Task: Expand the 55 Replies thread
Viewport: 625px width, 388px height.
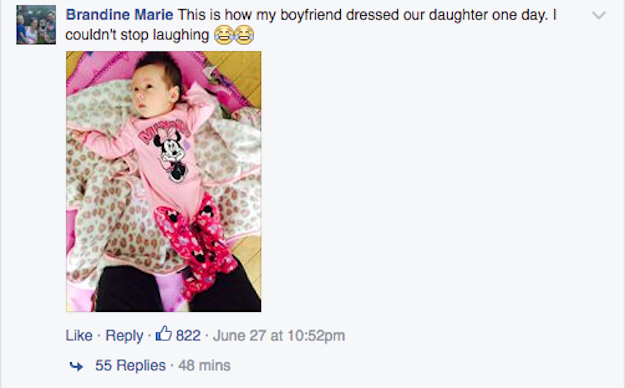Action: (130, 365)
